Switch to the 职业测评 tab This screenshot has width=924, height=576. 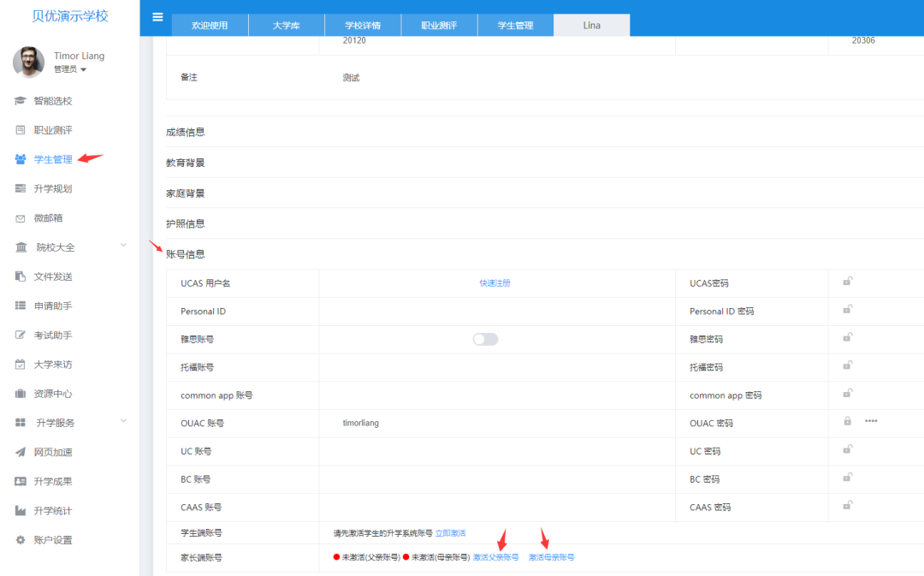tap(439, 26)
